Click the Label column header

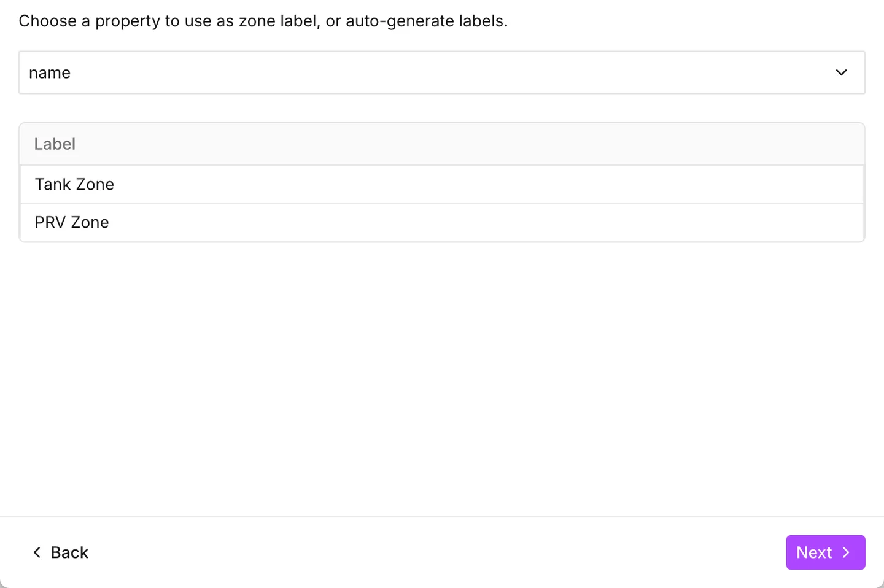[x=55, y=144]
